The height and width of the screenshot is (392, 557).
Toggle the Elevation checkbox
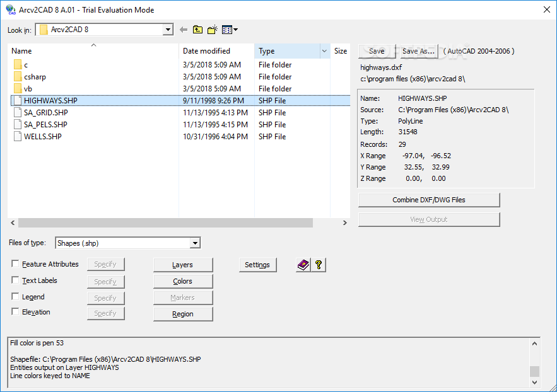pyautogui.click(x=15, y=311)
